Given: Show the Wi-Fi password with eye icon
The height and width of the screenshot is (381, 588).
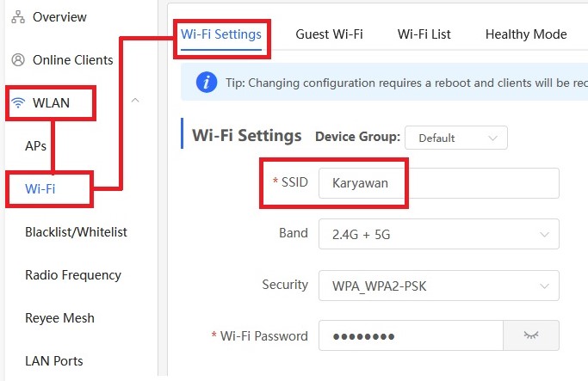Looking at the screenshot, I should pos(531,335).
